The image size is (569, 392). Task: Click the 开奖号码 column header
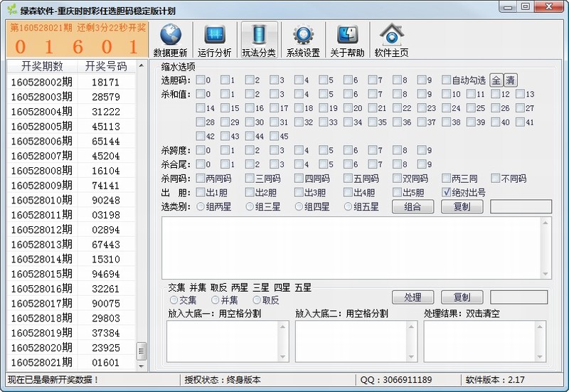tap(105, 66)
